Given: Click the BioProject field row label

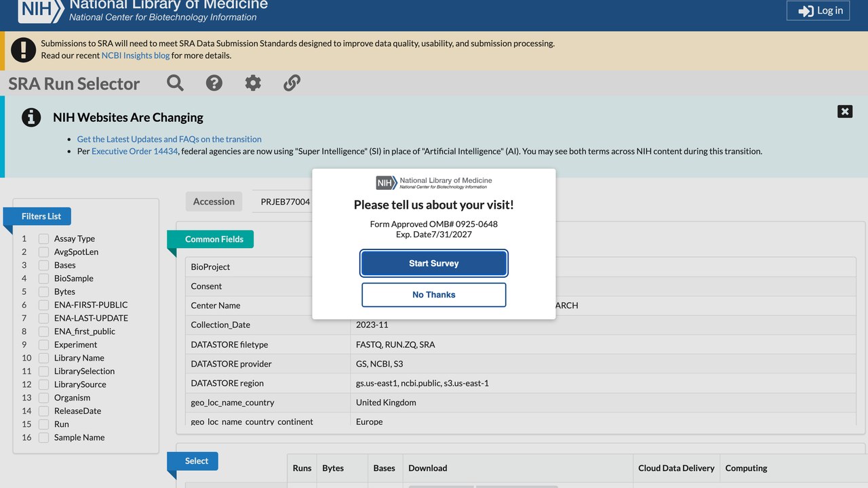Looking at the screenshot, I should 210,267.
